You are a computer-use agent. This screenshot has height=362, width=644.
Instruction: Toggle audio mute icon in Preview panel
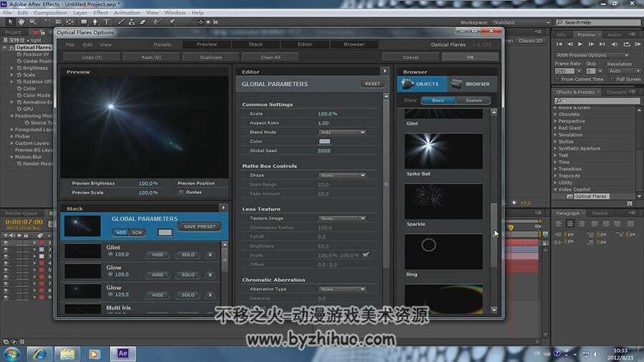click(615, 44)
